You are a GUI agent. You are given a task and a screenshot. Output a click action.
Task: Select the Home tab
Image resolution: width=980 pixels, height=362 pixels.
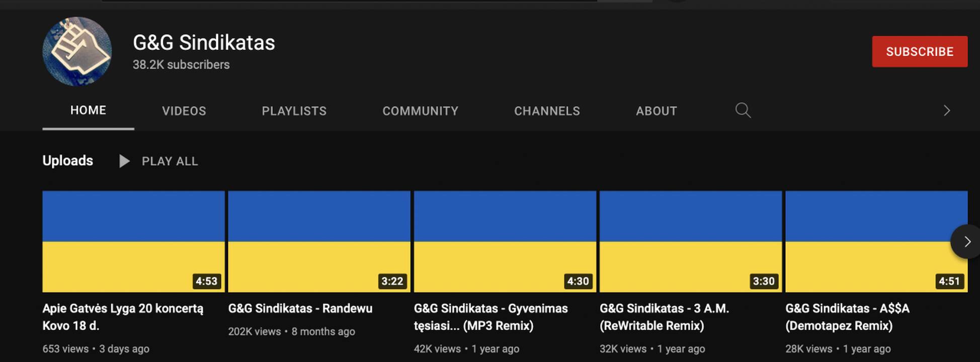[x=88, y=111]
